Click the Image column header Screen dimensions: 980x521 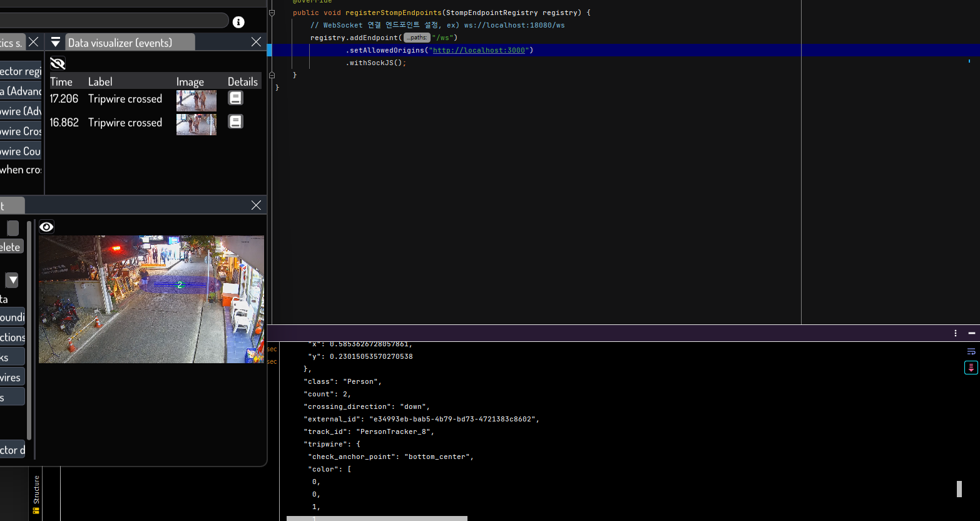(x=190, y=82)
